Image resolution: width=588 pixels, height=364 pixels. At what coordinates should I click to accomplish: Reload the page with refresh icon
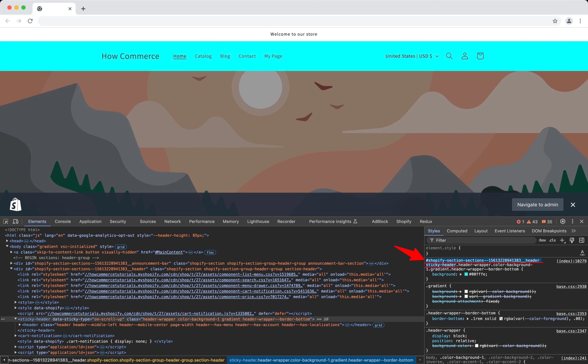(x=30, y=21)
